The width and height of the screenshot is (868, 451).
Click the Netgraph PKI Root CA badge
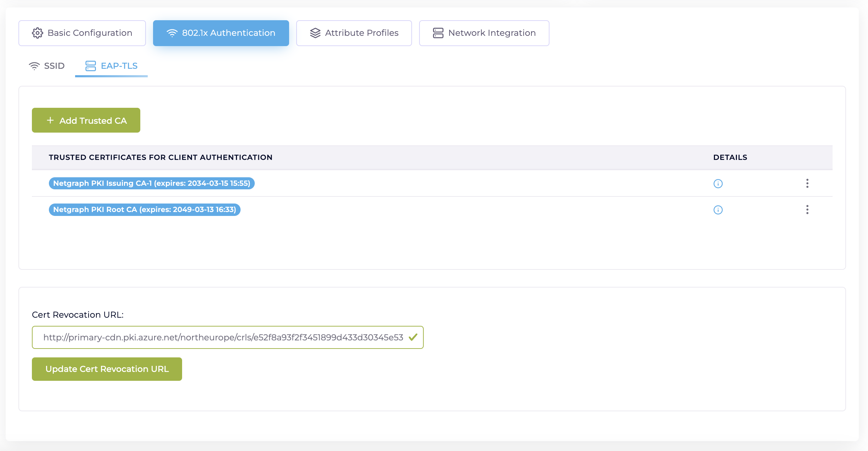pos(145,210)
